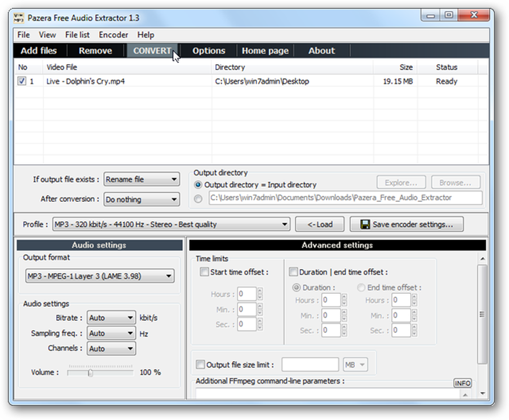Click the Pazera app icon in title bar
This screenshot has width=509, height=420.
tap(18, 17)
